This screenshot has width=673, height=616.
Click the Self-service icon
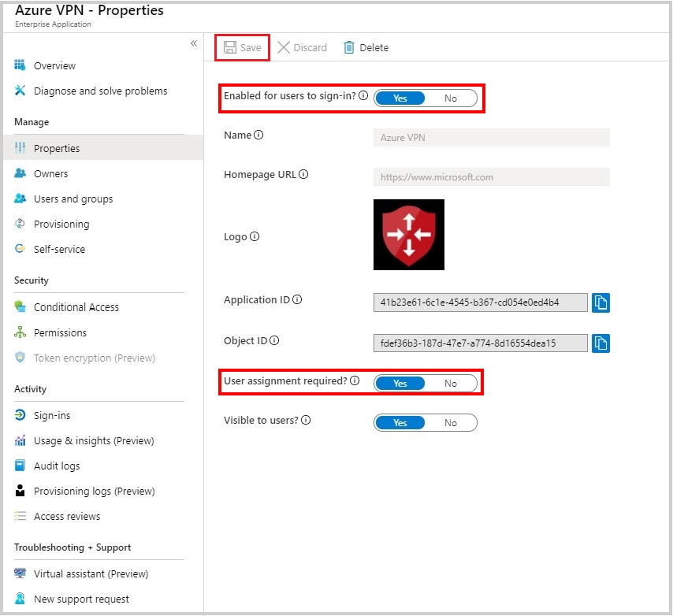click(20, 248)
